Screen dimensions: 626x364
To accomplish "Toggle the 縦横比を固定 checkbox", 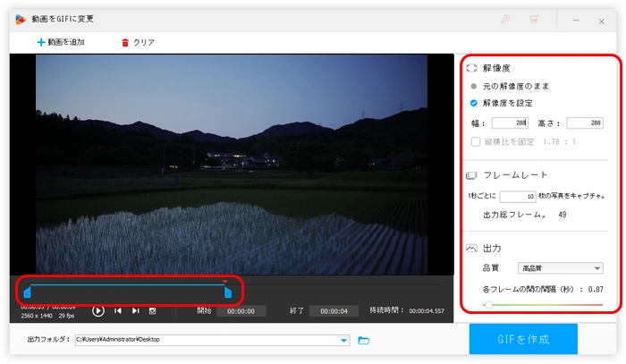I will [475, 140].
